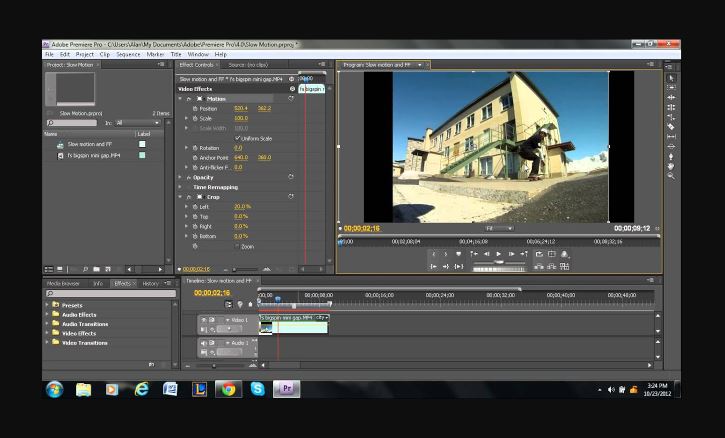Click the Trim monitor button
This screenshot has height=438, width=725.
pyautogui.click(x=565, y=266)
